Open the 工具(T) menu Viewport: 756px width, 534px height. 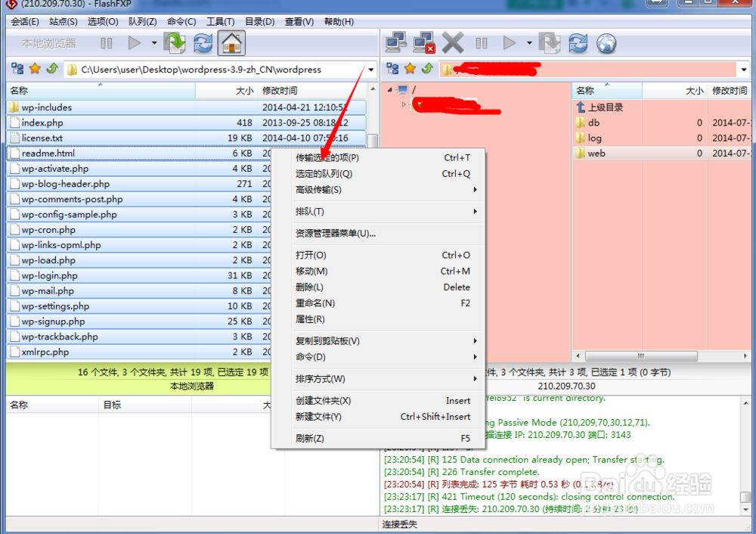click(220, 22)
